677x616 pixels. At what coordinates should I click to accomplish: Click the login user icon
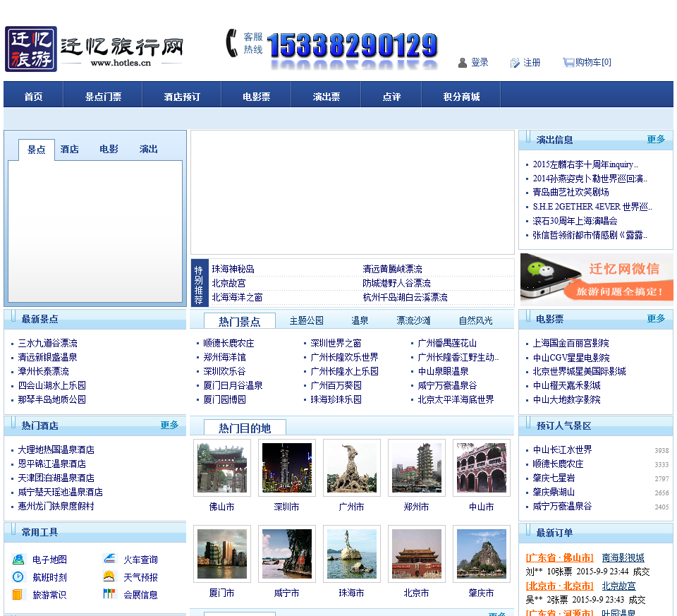click(463, 63)
